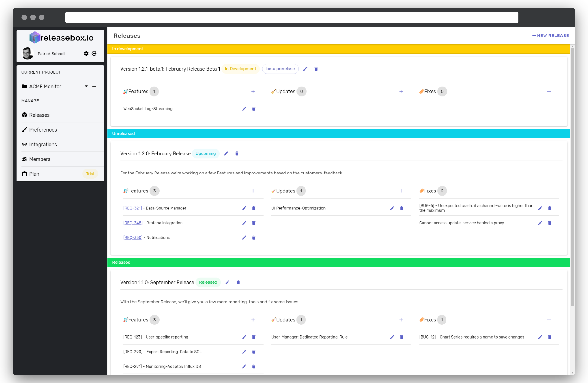Open the Plan page
588x383 pixels.
tap(60, 174)
